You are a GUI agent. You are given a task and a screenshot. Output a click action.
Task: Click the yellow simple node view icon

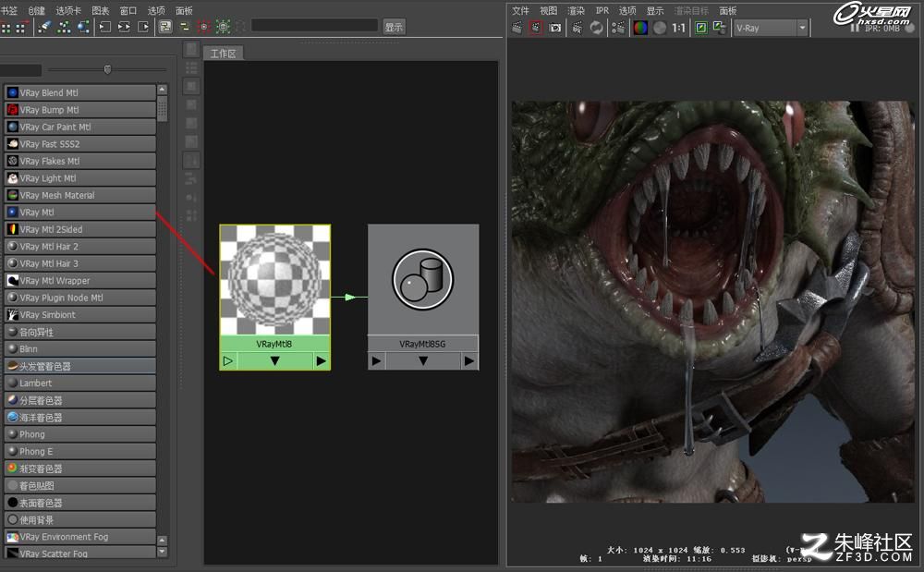(185, 27)
